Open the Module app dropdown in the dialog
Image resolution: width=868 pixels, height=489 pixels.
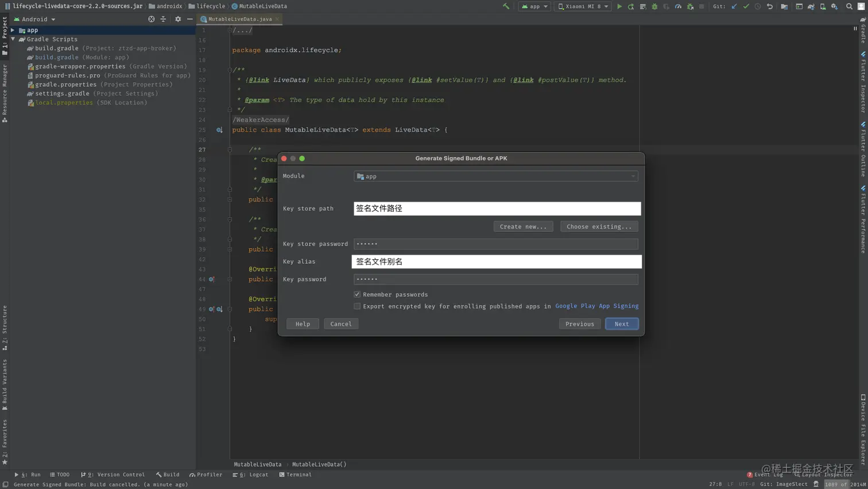496,176
